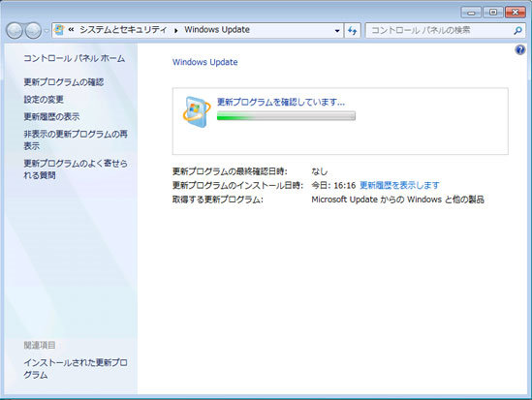Viewport: 532px width, 400px height.
Task: Open インストールされた更新プログラム link
Action: pyautogui.click(x=76, y=369)
